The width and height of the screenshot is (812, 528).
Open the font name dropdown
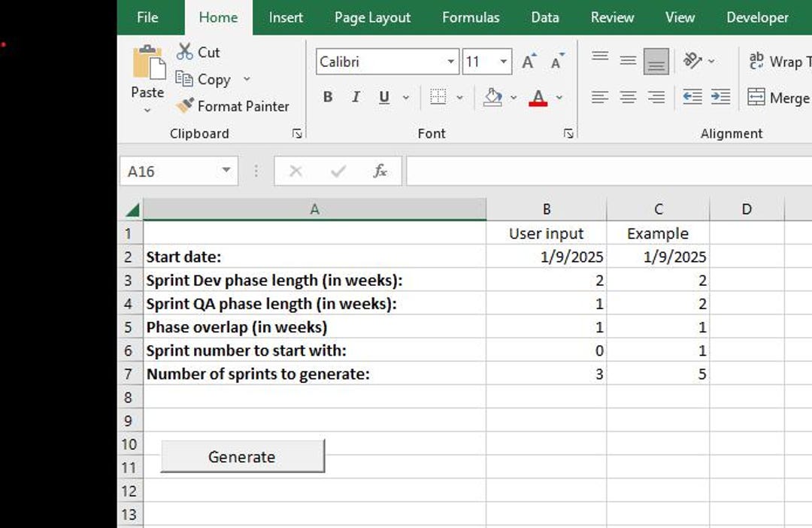click(x=450, y=62)
